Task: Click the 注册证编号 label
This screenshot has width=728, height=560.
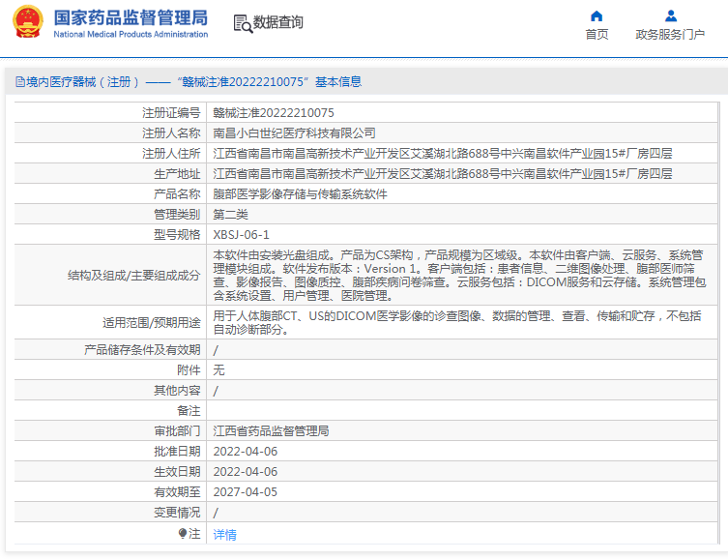Action: click(x=171, y=113)
